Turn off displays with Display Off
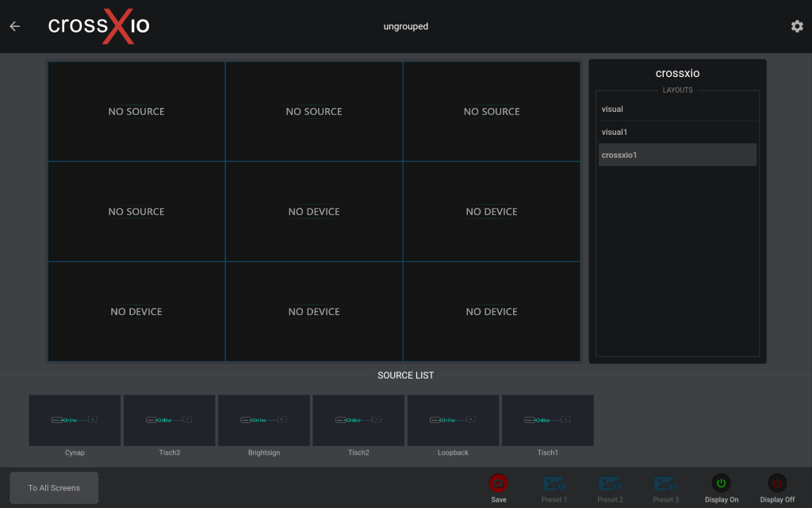 click(777, 483)
